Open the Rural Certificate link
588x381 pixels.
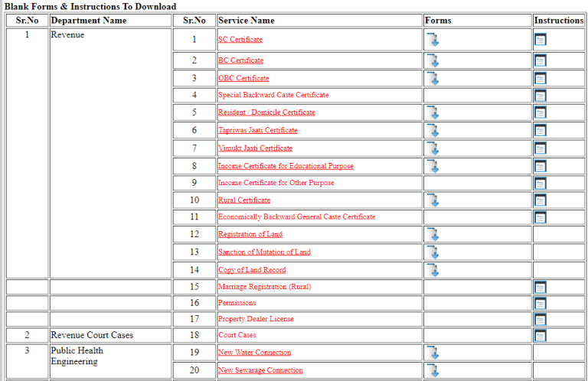(244, 200)
